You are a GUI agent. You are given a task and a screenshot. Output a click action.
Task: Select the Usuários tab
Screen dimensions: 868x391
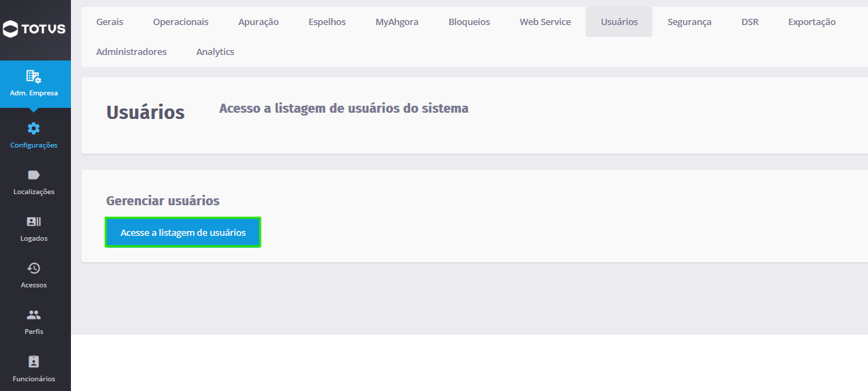click(619, 22)
